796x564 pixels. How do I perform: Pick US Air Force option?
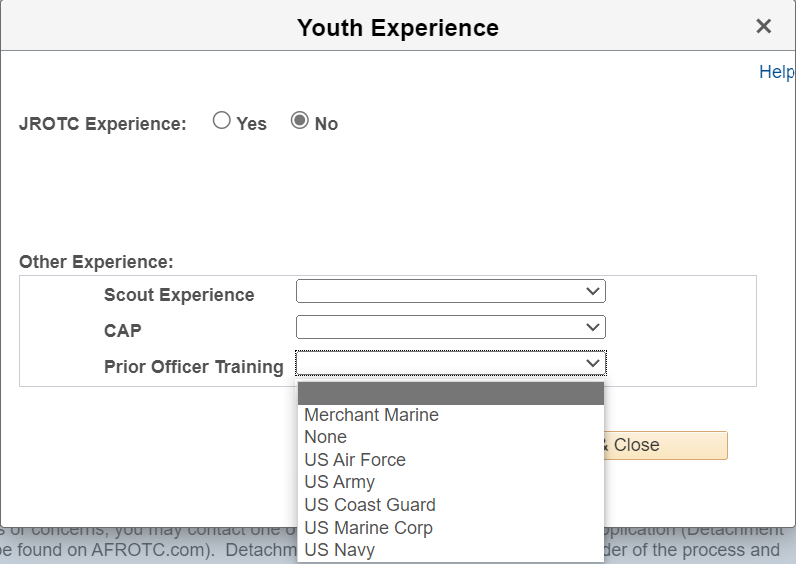click(355, 460)
